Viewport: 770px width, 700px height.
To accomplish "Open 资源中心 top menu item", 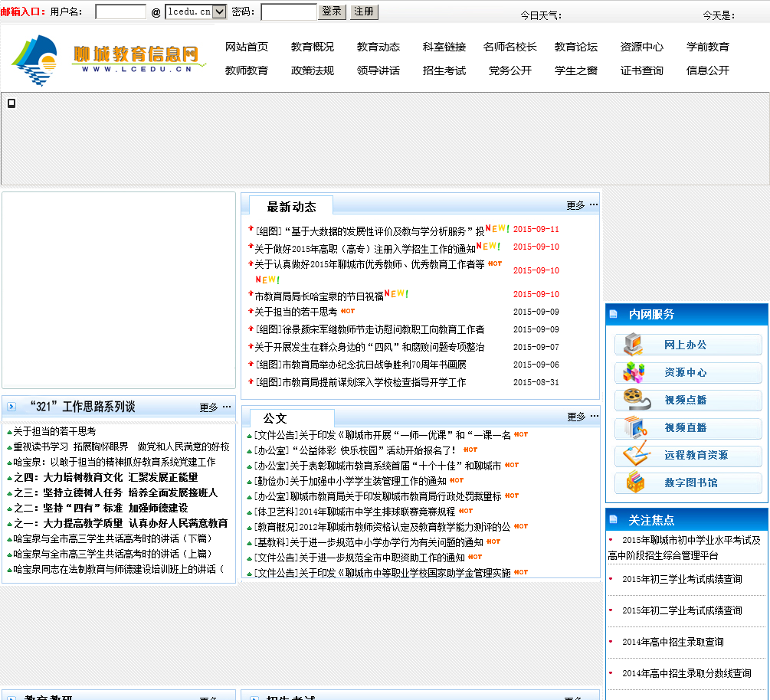I will (x=642, y=47).
